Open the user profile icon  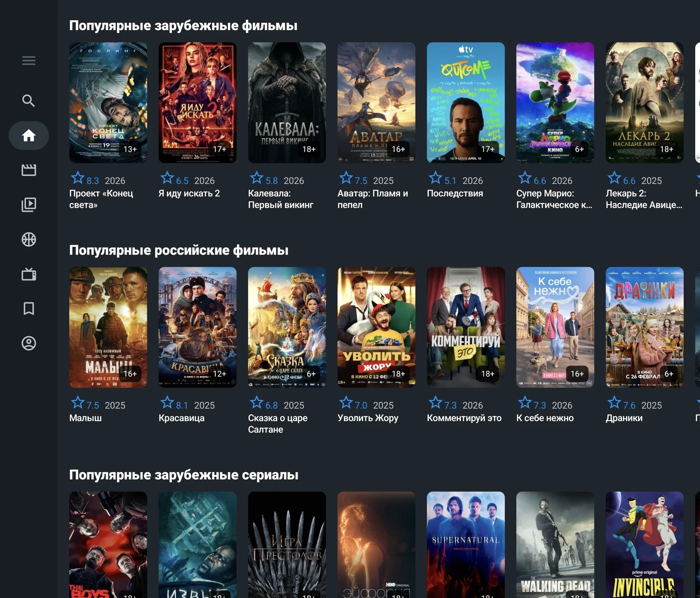pos(29,343)
